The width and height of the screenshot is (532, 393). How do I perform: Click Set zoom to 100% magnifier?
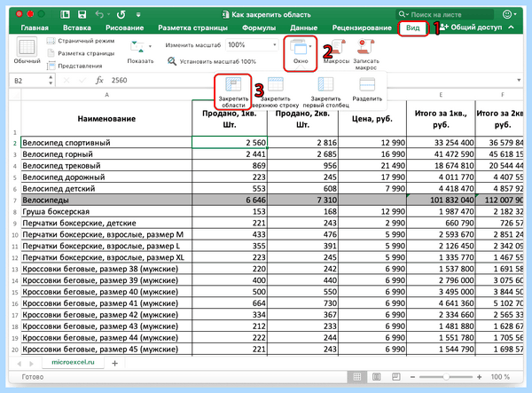tap(172, 61)
